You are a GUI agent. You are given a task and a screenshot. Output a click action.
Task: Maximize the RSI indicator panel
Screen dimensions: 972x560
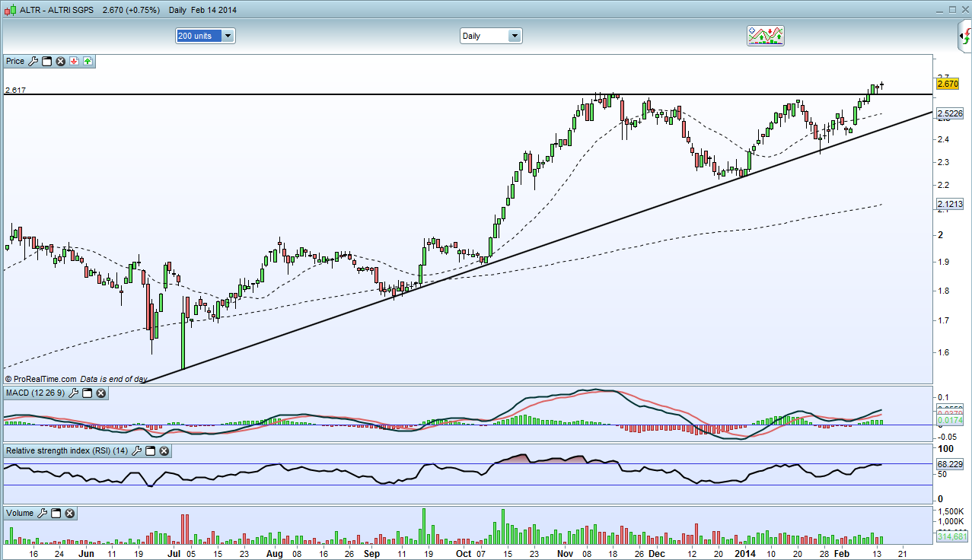(x=151, y=451)
